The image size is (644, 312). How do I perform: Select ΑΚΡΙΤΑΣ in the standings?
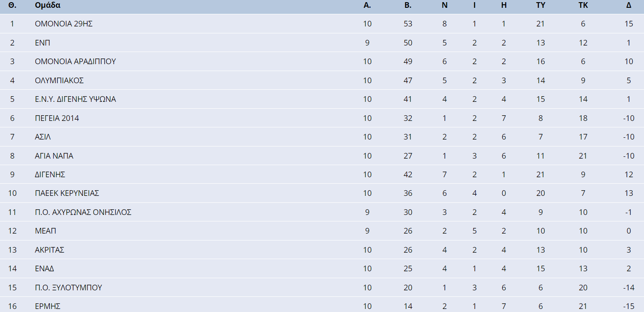coord(50,250)
